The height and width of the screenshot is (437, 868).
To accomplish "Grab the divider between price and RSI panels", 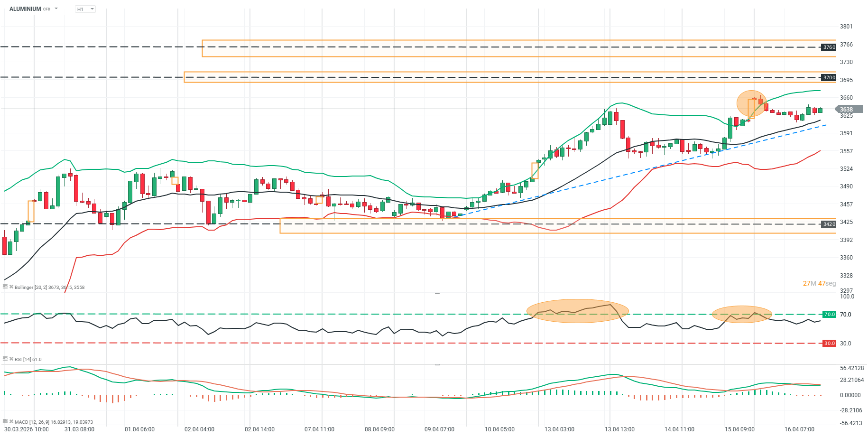I will (437, 293).
